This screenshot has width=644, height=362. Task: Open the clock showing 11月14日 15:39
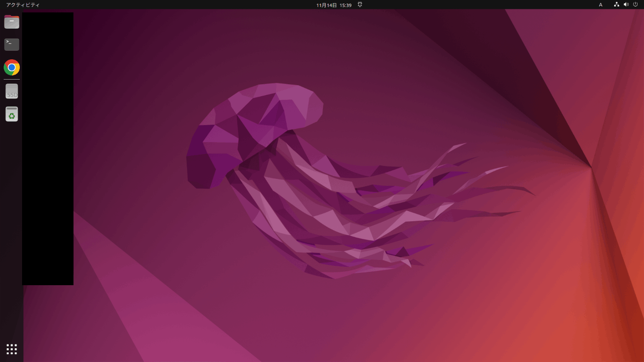[x=333, y=5]
